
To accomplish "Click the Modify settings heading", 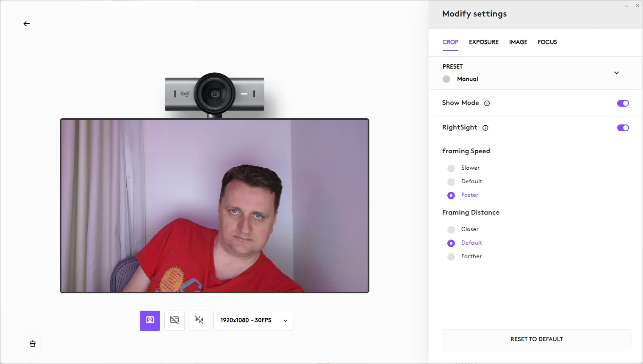I will point(474,14).
